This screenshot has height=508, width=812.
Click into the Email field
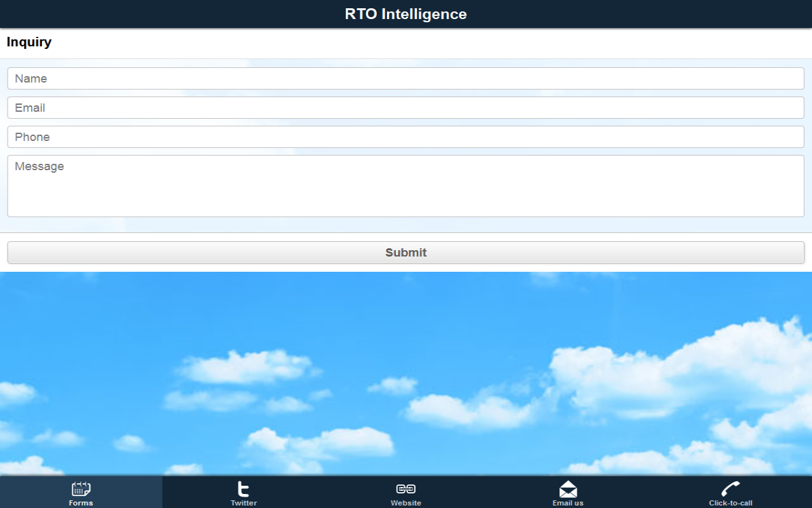406,108
